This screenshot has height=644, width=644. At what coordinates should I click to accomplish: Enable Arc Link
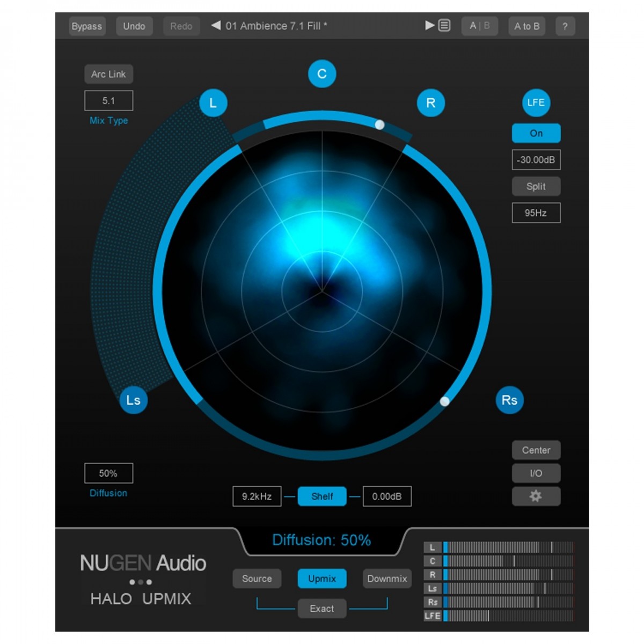[108, 74]
